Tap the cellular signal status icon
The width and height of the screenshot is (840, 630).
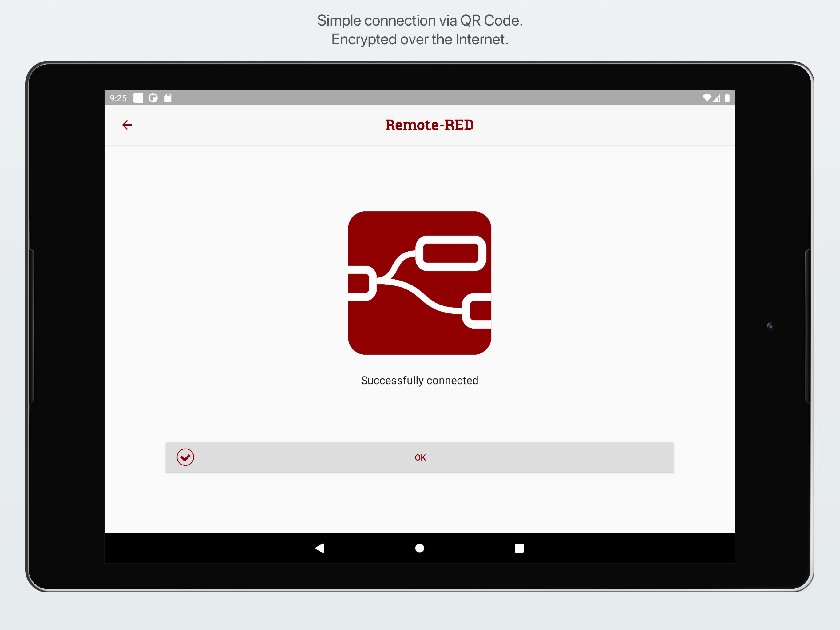pos(717,98)
